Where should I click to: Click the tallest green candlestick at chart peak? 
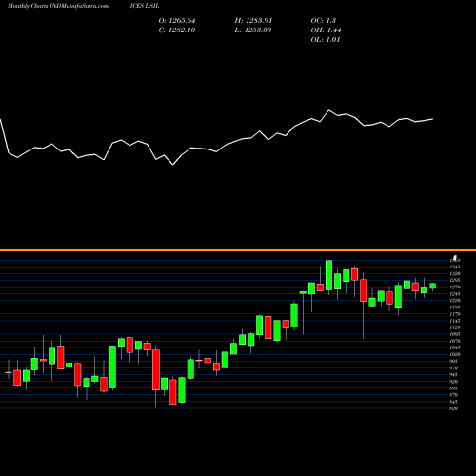pyautogui.click(x=329, y=275)
